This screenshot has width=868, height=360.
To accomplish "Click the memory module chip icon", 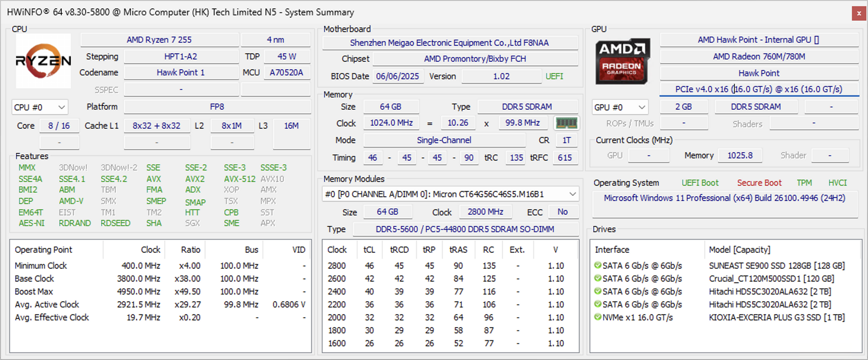I will (x=566, y=123).
